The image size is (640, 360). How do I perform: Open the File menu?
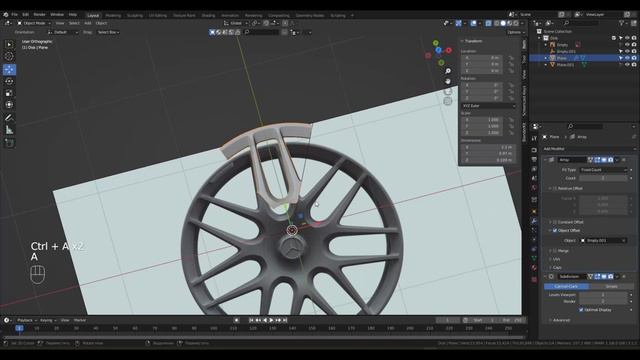click(x=14, y=15)
